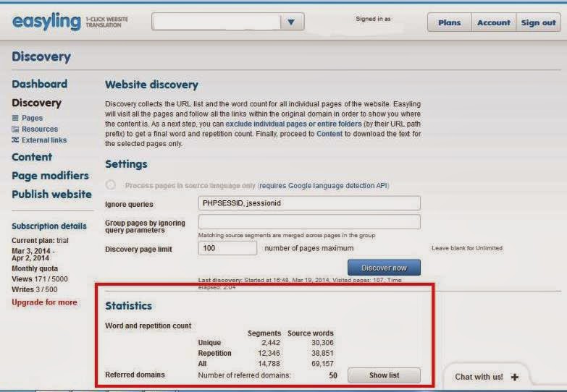Go to Dashboard in the sidebar
This screenshot has width=567, height=392.
coord(39,84)
